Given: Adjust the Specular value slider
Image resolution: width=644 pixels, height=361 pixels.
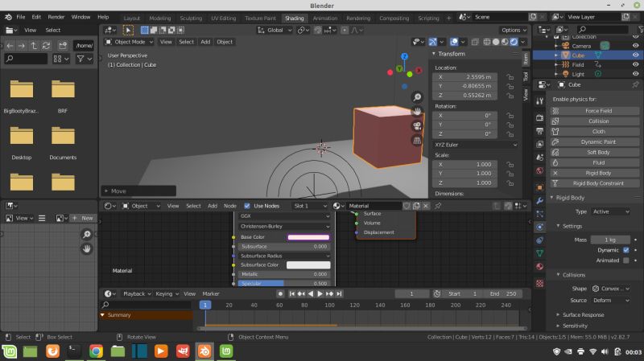Looking at the screenshot, I should pyautogui.click(x=284, y=284).
